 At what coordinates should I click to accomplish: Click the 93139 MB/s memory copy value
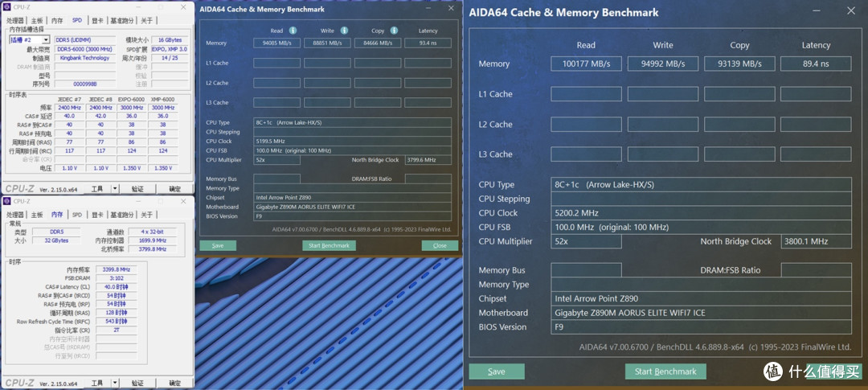click(739, 64)
